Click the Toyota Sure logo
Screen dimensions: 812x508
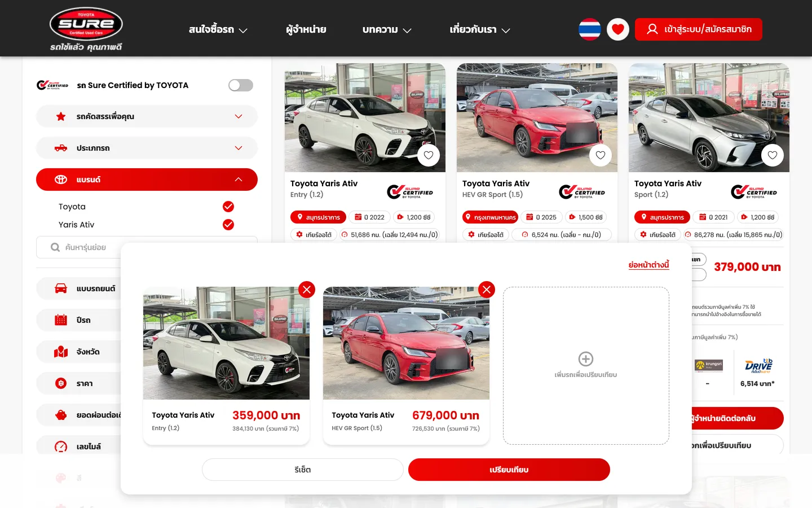click(86, 28)
